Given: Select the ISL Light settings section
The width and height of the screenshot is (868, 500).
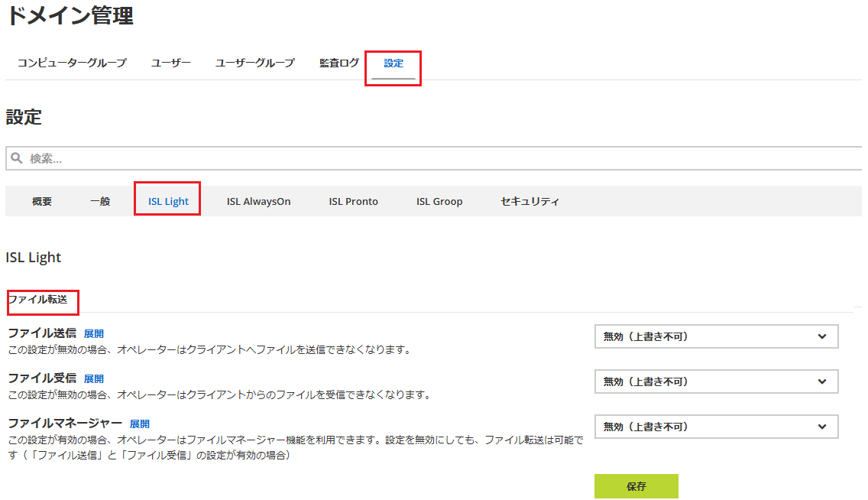Looking at the screenshot, I should 168,202.
